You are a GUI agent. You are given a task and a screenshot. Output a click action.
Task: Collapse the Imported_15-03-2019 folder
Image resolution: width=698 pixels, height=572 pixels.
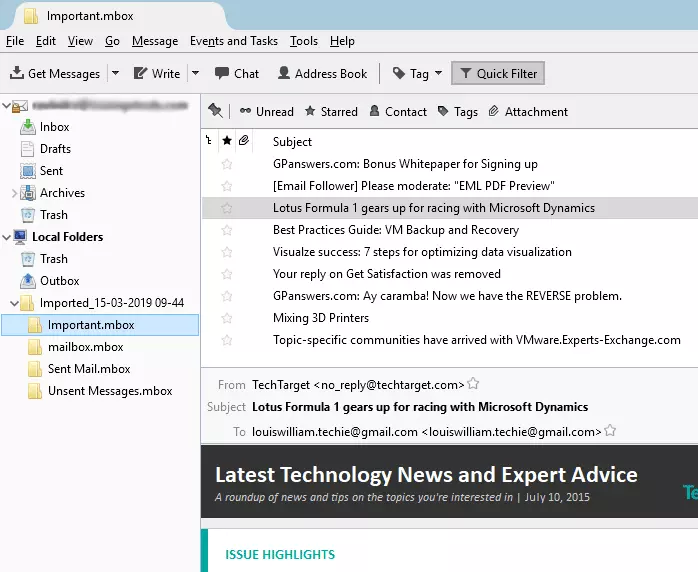[x=14, y=303]
